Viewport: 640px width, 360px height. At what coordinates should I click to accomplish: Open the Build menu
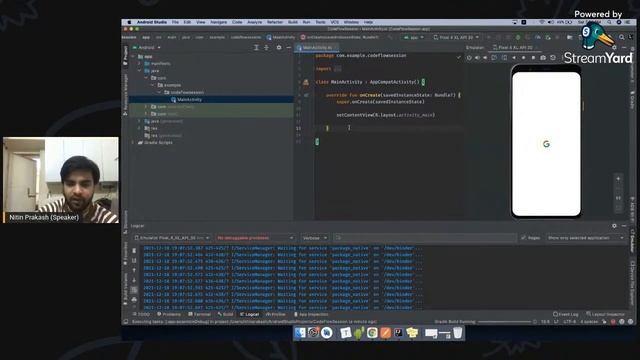(x=293, y=22)
